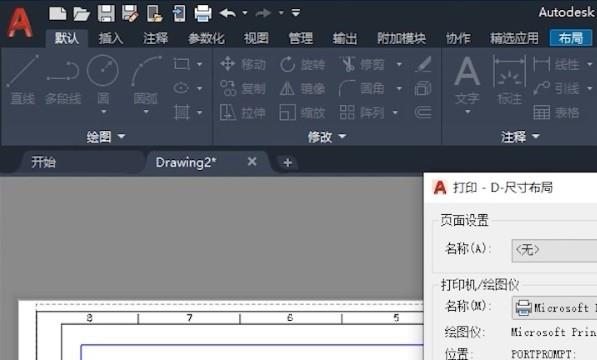Click the 修剪 trim tool
Viewport: 597px width, 360px height.
click(x=362, y=64)
